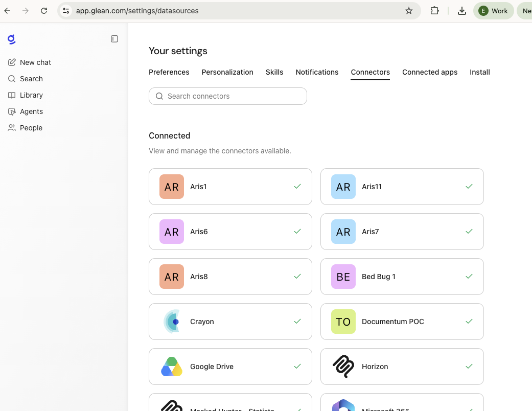Click the Agents icon in sidebar
532x411 pixels.
coord(12,111)
